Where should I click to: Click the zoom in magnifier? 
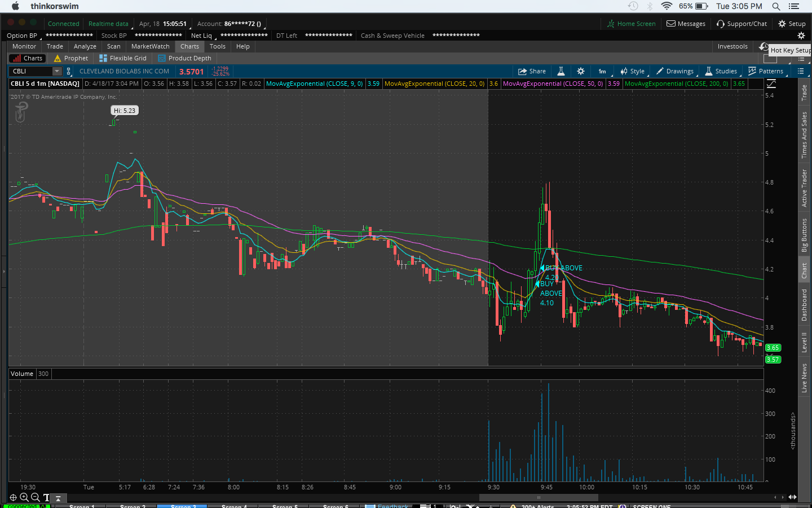coord(24,497)
